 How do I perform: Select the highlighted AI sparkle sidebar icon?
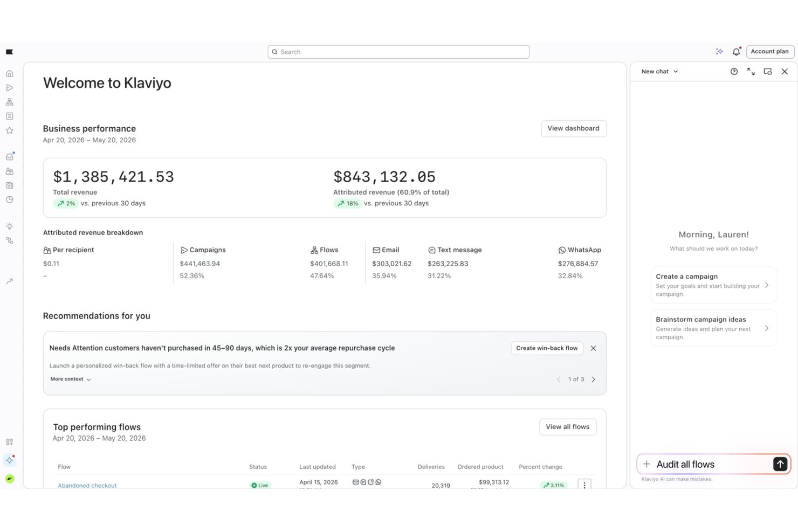click(10, 460)
